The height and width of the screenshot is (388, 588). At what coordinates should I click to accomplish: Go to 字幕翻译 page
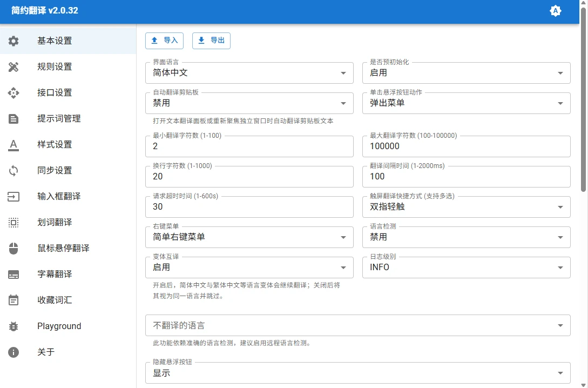[68, 274]
